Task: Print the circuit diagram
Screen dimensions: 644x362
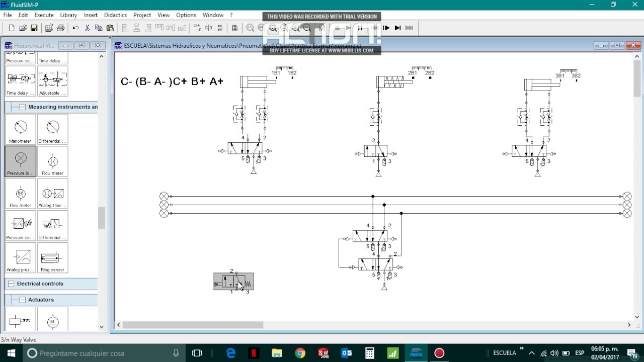Action: point(61,28)
